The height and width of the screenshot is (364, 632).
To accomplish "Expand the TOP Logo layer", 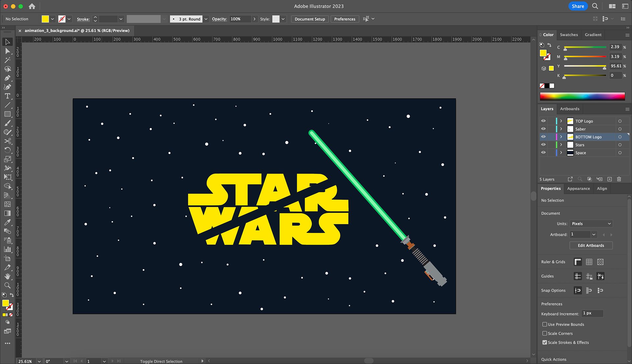I will (x=561, y=121).
